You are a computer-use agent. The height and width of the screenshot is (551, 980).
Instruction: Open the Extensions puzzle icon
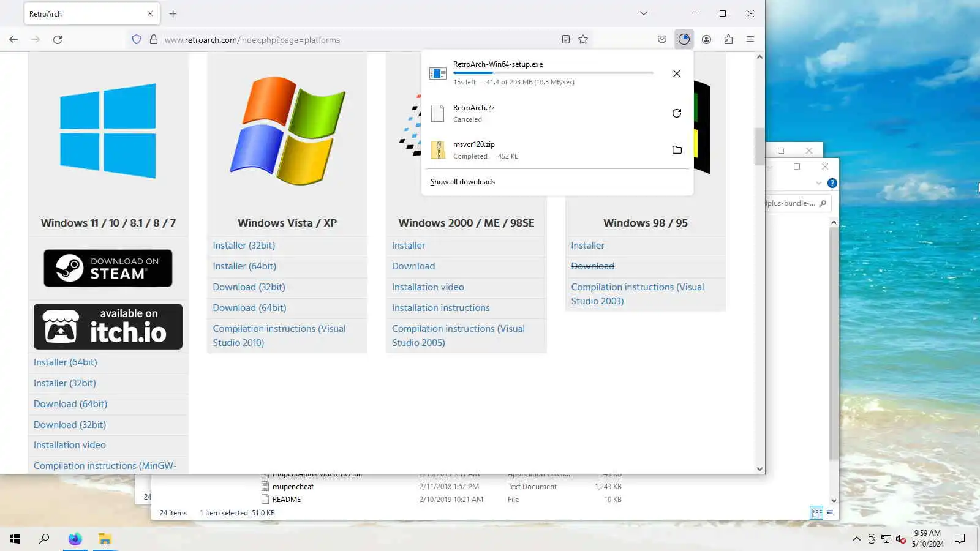coord(728,39)
